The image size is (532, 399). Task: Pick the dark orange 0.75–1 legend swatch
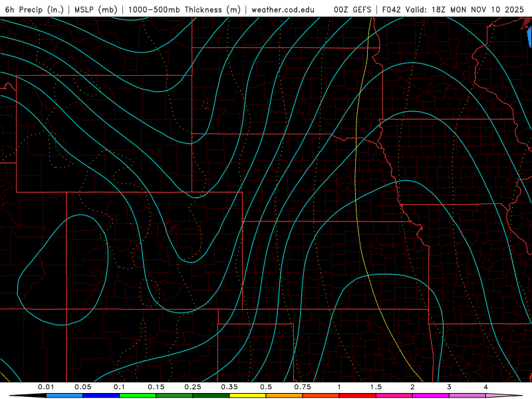[321, 396]
